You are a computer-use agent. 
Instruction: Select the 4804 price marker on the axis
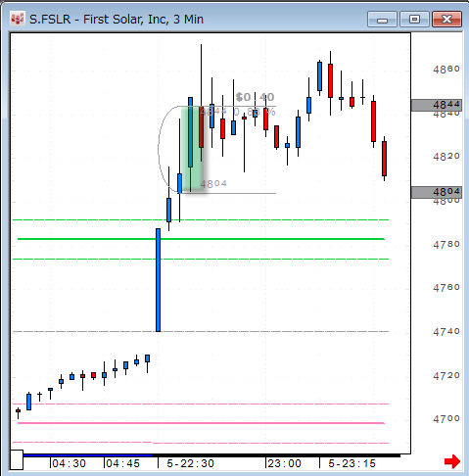(437, 192)
